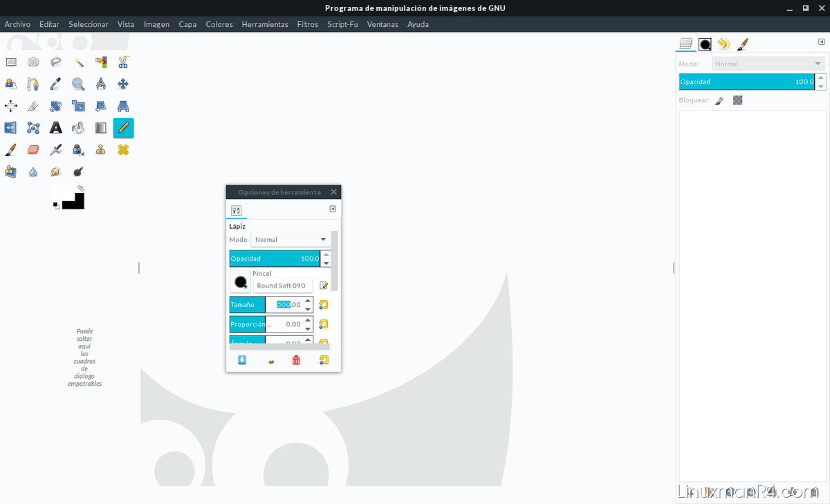This screenshot has height=504, width=830.
Task: Toggle lock alpha channel checkerboard icon
Action: click(x=738, y=101)
